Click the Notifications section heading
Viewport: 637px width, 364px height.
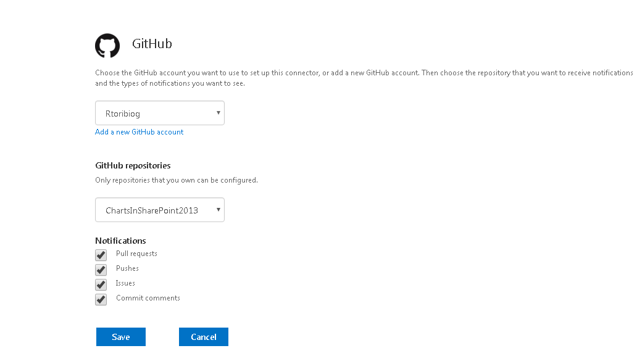(x=120, y=241)
